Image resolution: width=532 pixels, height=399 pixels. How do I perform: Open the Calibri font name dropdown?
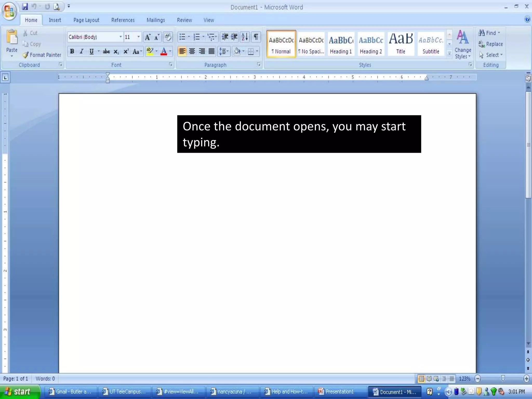pos(121,37)
